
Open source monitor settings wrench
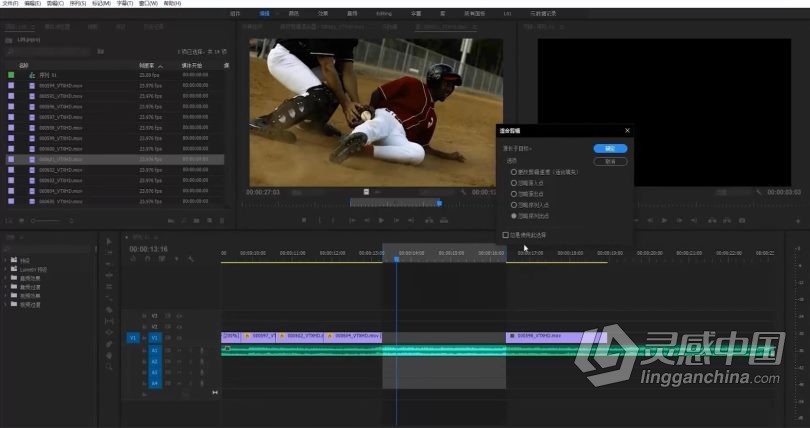click(x=463, y=192)
